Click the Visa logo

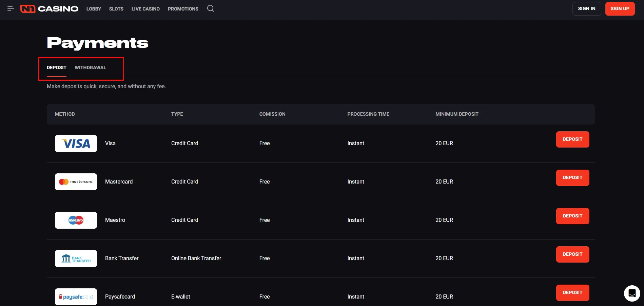76,144
